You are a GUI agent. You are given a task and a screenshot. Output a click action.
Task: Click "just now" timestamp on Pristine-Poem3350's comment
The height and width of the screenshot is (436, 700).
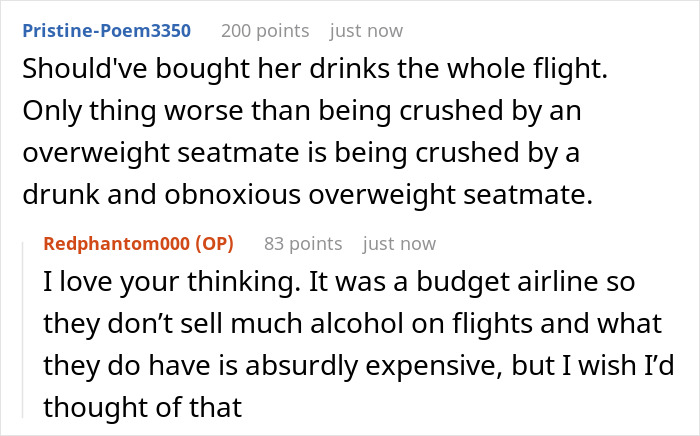tap(366, 31)
